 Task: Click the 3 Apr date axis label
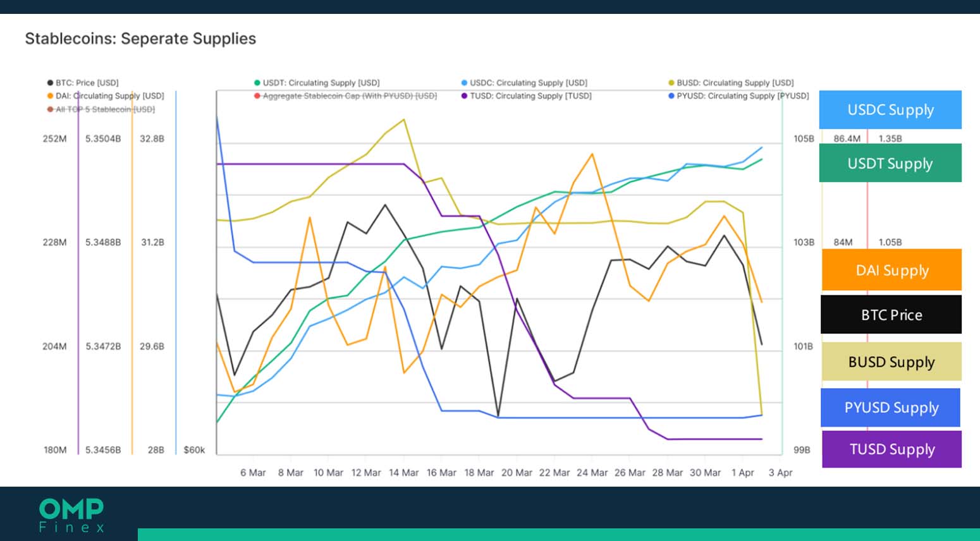tap(780, 473)
